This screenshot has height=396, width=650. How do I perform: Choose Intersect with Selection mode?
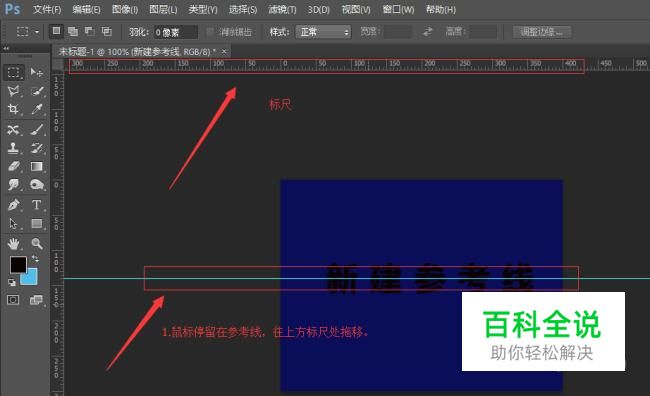107,31
